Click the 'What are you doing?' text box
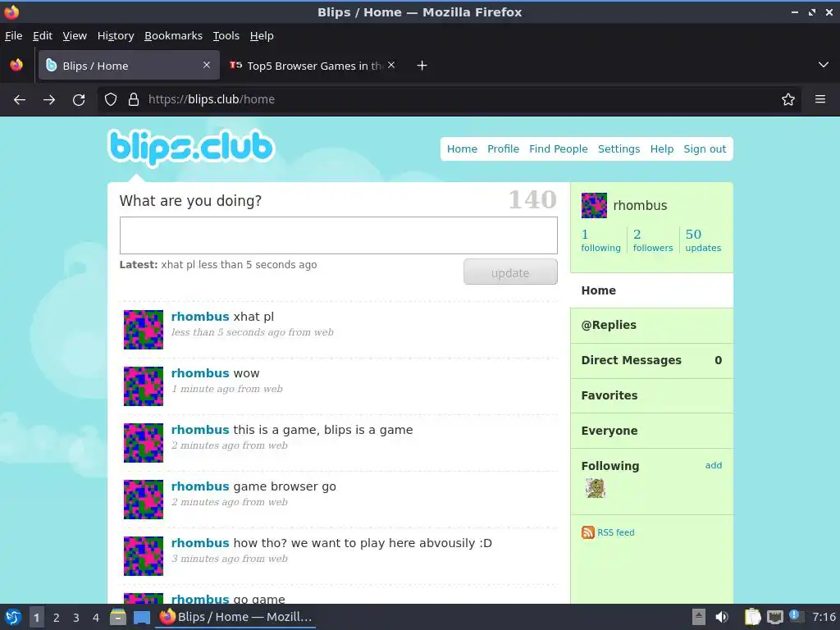This screenshot has width=840, height=630. pyautogui.click(x=339, y=235)
